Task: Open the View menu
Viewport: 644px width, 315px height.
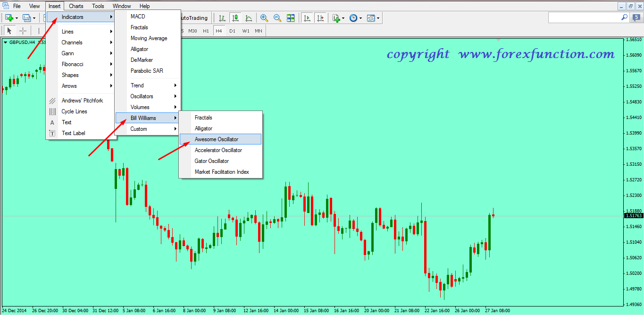Action: click(34, 6)
